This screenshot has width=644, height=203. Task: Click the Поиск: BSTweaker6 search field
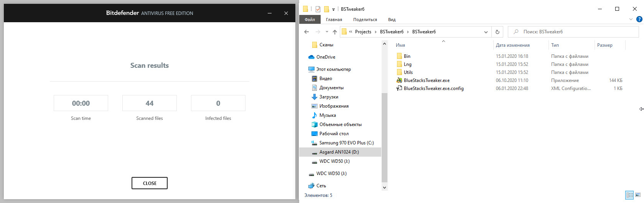(573, 32)
